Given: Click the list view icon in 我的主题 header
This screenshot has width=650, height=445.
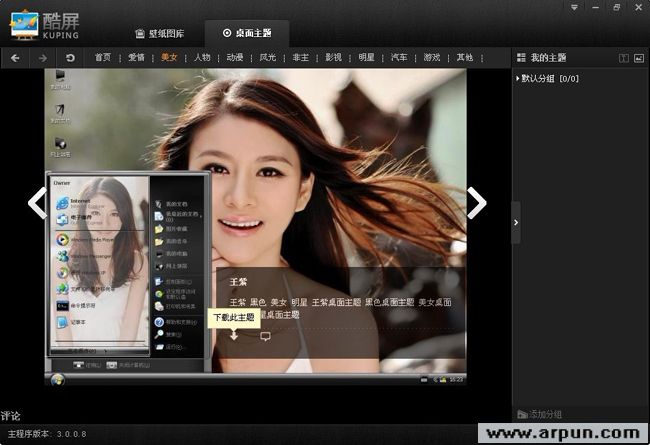Looking at the screenshot, I should (622, 58).
